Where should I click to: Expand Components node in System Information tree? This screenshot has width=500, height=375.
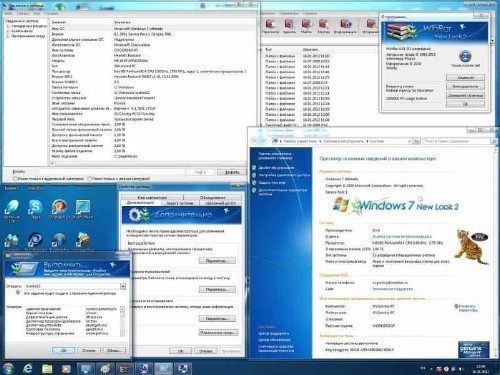pyautogui.click(x=8, y=31)
